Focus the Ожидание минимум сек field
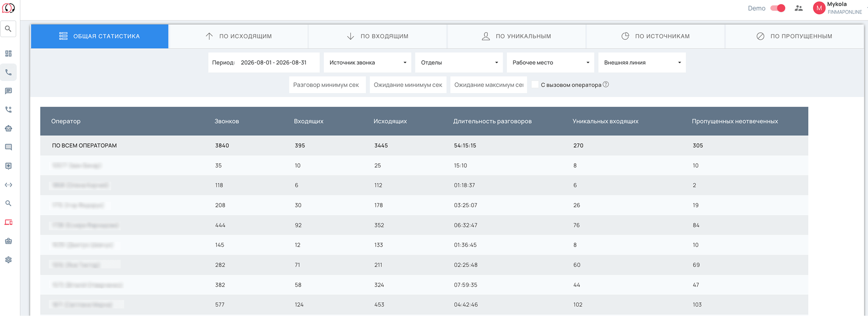The height and width of the screenshot is (316, 868). (408, 85)
